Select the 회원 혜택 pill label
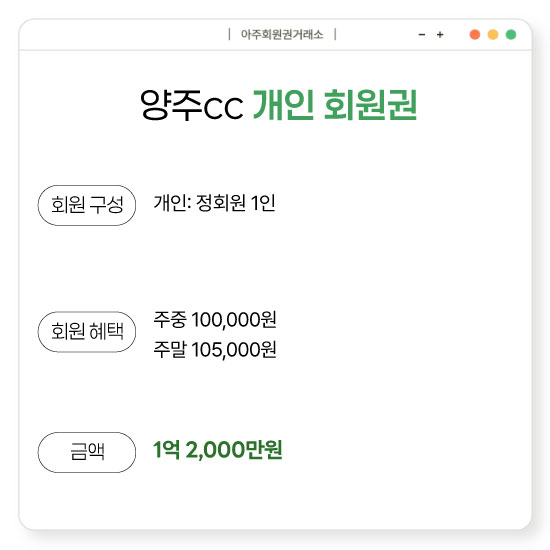Screen dimensions: 550x550 87,331
